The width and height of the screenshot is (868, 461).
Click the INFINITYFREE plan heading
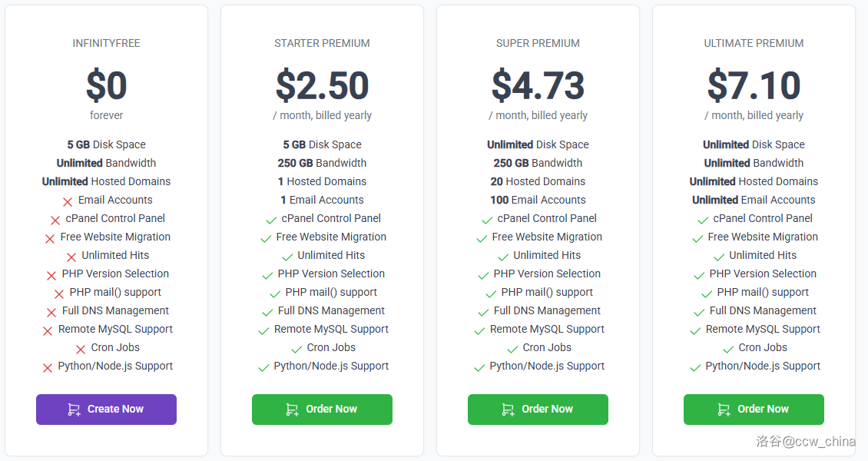click(x=106, y=43)
